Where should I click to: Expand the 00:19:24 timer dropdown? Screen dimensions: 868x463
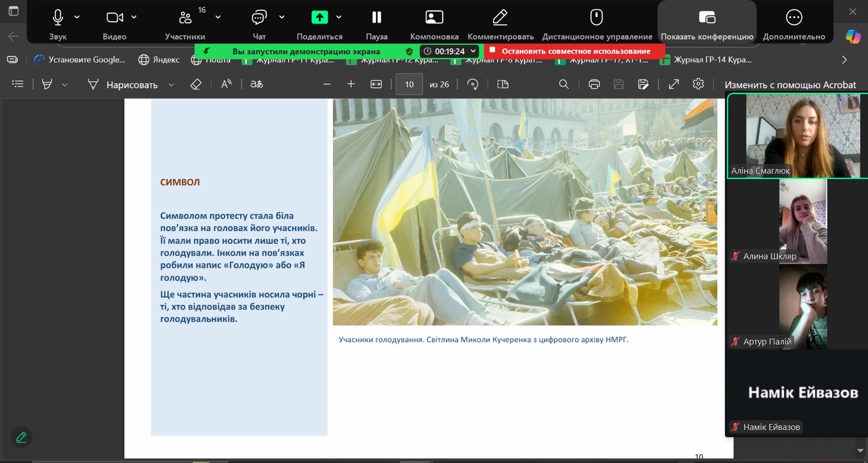tap(473, 51)
